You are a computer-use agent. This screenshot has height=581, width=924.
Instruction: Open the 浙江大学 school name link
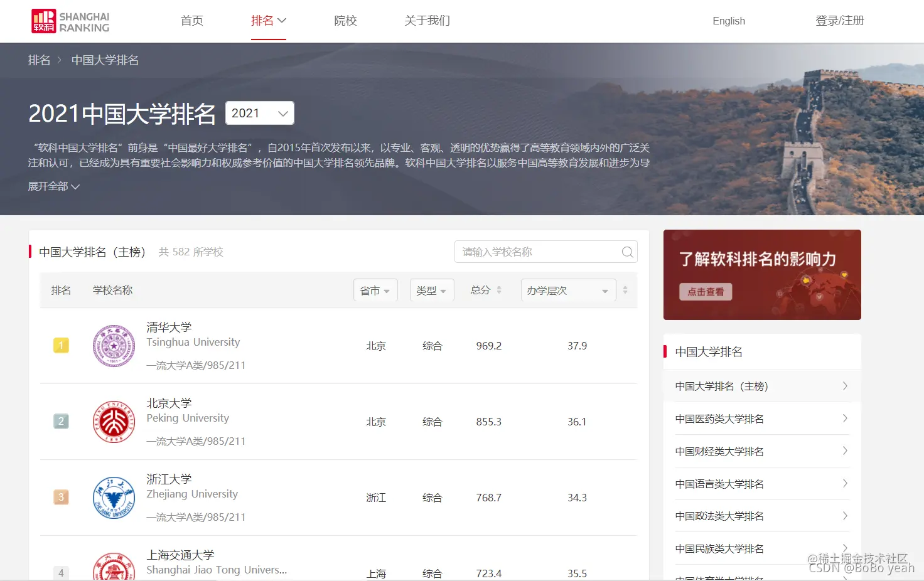169,479
